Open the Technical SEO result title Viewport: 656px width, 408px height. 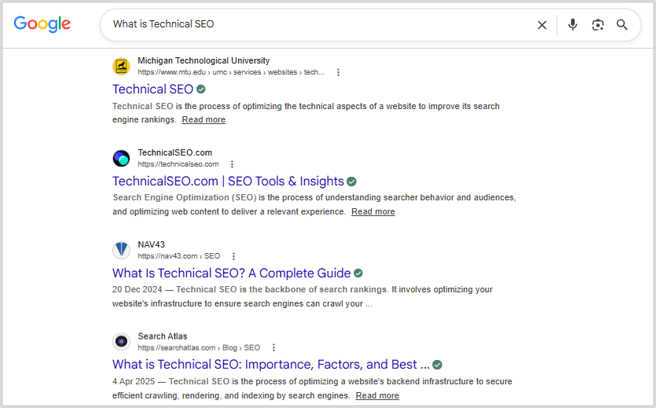click(x=153, y=89)
